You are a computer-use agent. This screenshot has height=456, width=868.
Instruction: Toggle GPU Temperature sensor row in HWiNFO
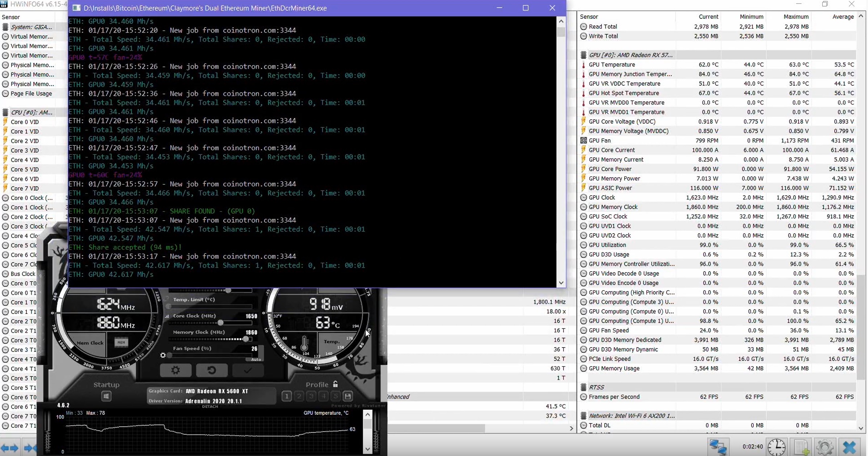(x=612, y=64)
